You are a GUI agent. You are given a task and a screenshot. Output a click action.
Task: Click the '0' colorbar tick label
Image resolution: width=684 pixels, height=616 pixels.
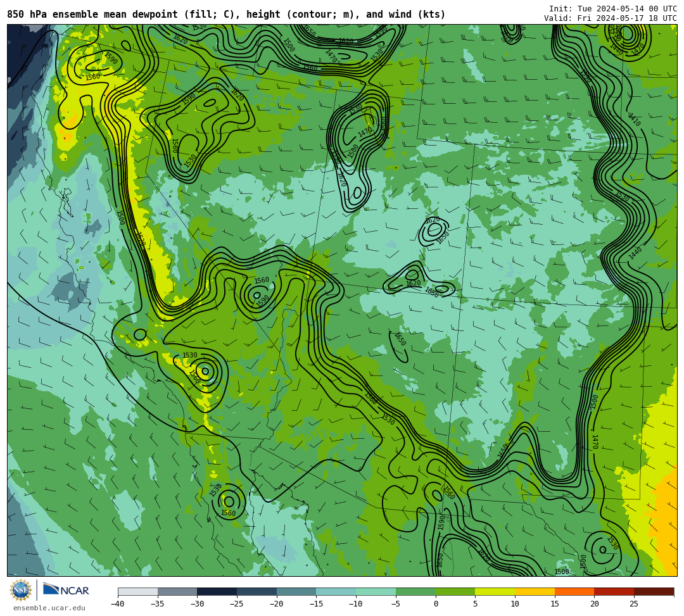(436, 604)
